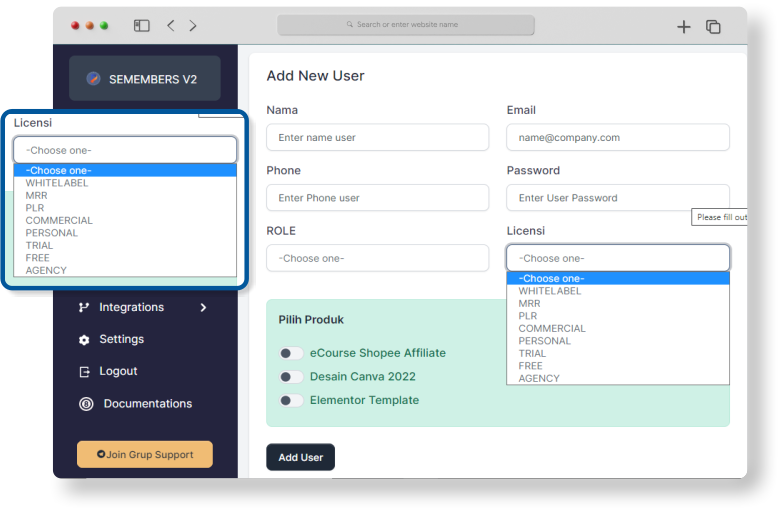780x510 pixels.
Task: Choose the AGENCY license option
Action: [539, 378]
